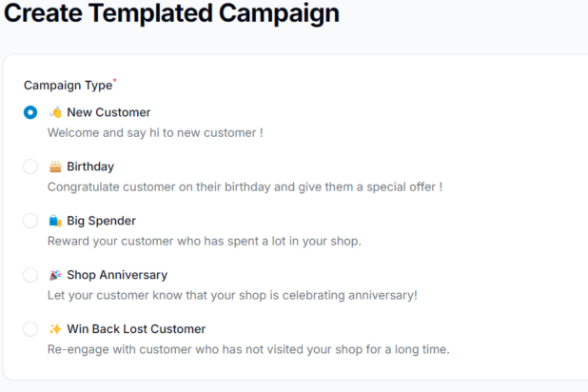Click the Win Back Lost Customer label
Screen dimensions: 588x392
tap(136, 329)
